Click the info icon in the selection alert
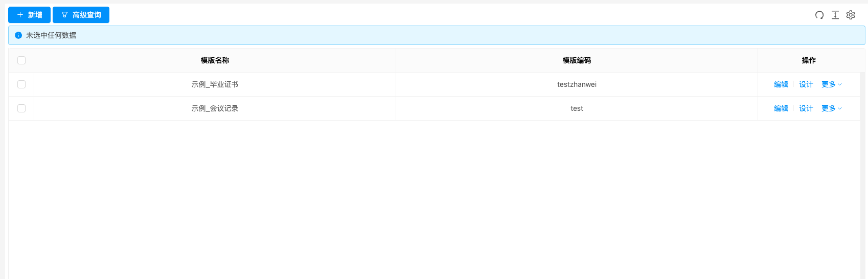Viewport: 868px width, 279px height. click(18, 35)
